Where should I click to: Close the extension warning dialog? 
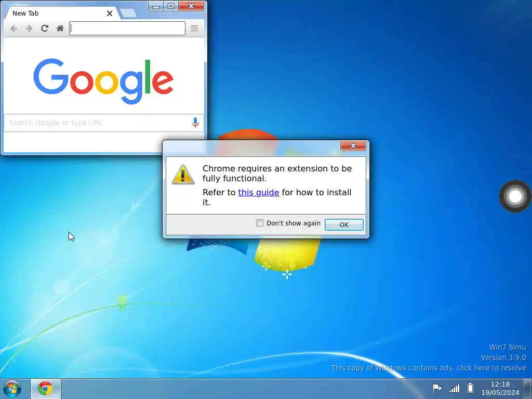point(353,145)
